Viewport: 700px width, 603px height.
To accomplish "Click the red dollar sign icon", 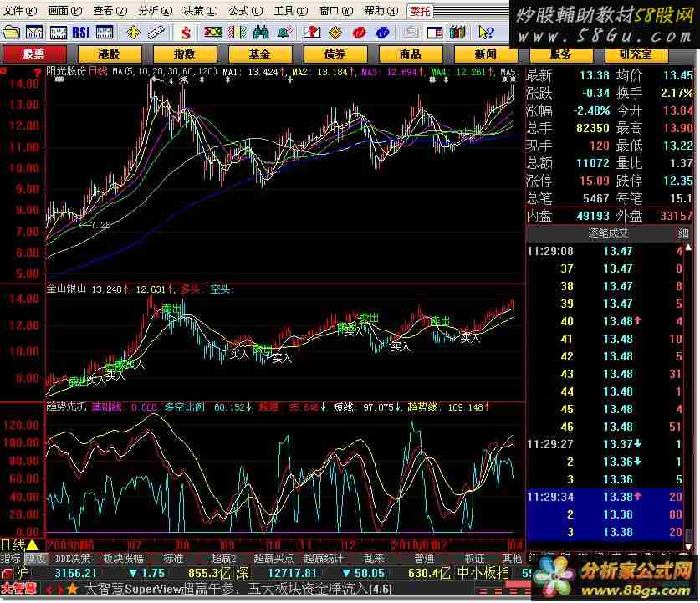I will coord(186,32).
